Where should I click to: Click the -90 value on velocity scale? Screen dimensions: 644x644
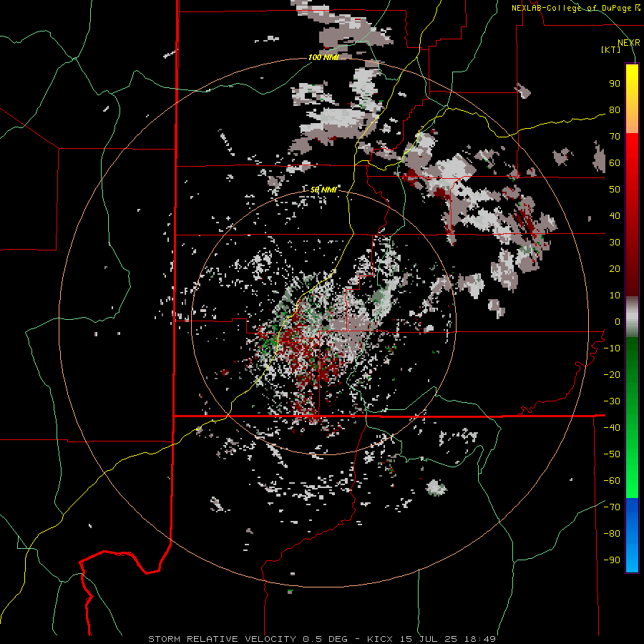pyautogui.click(x=612, y=560)
